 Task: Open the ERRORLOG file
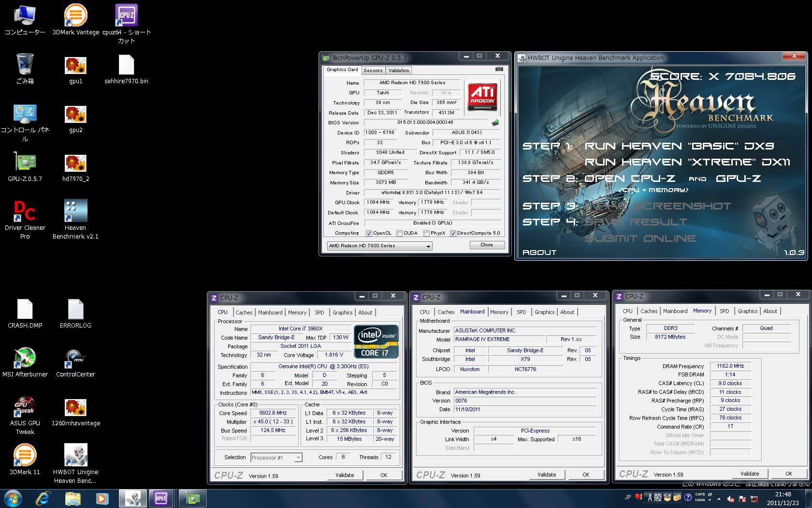coord(75,314)
